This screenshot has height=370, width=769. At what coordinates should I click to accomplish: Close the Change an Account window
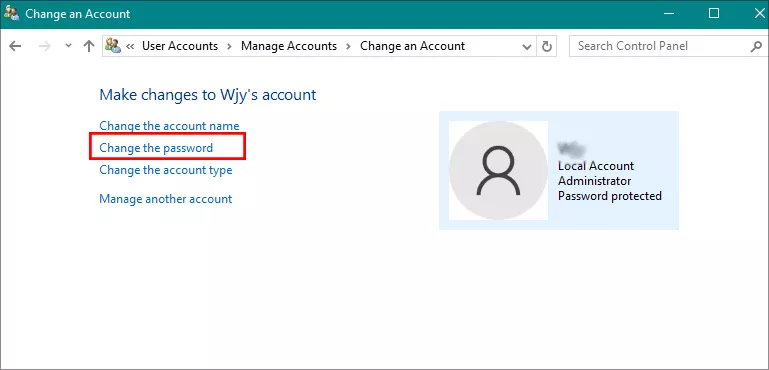click(760, 13)
